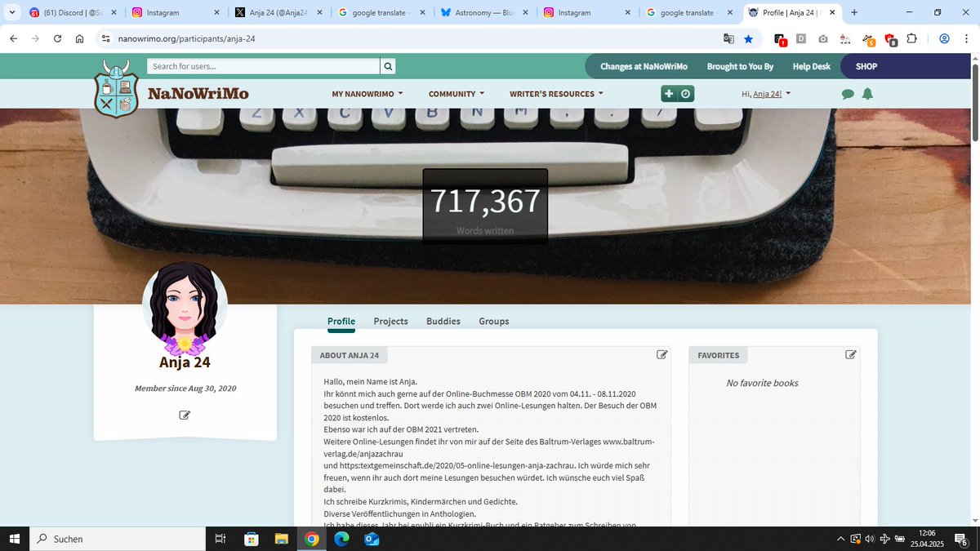Image resolution: width=980 pixels, height=551 pixels.
Task: Open Google Translate icon in the address bar
Action: [728, 38]
